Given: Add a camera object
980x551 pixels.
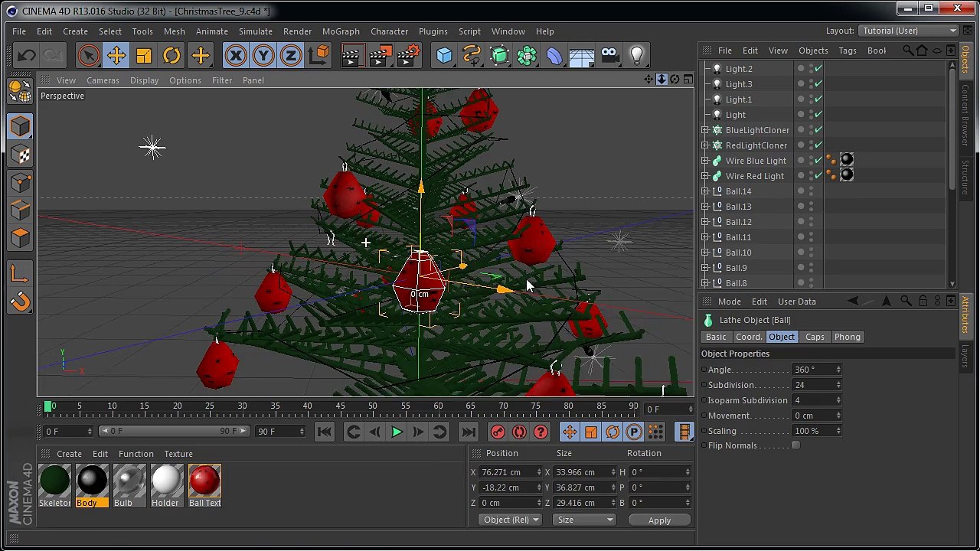Looking at the screenshot, I should [609, 55].
